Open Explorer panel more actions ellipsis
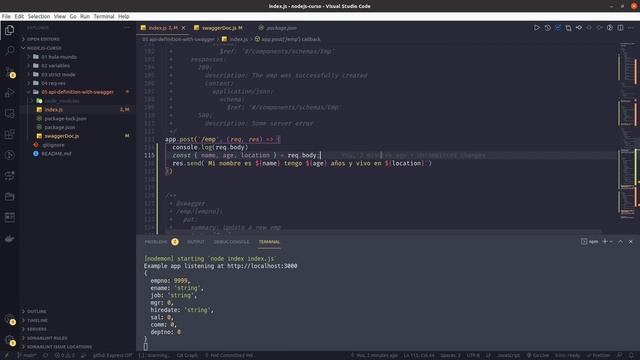The width and height of the screenshot is (640, 360). [x=127, y=28]
